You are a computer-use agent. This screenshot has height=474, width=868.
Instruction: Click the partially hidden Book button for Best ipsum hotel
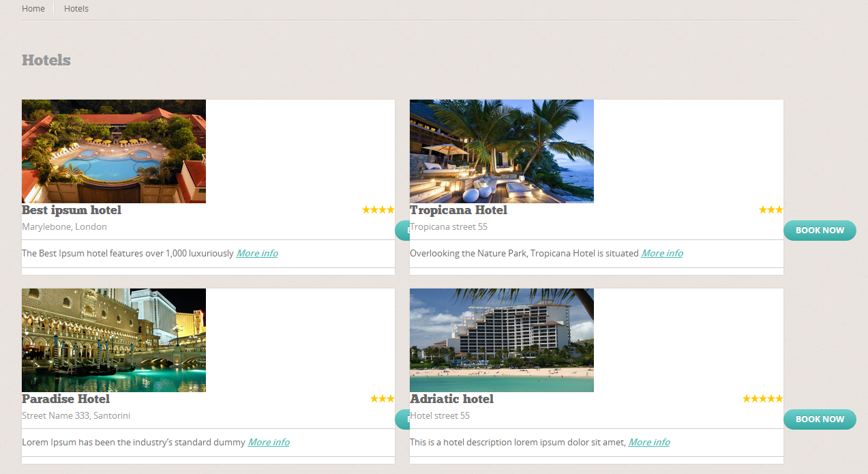click(402, 231)
